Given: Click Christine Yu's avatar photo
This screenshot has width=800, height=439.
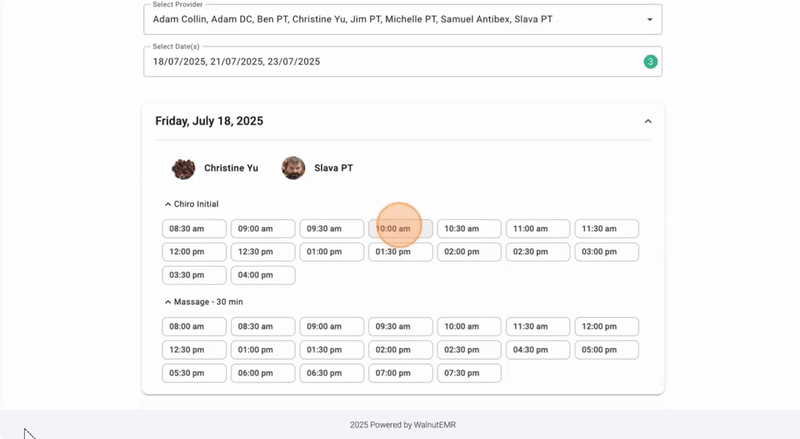Looking at the screenshot, I should [183, 168].
